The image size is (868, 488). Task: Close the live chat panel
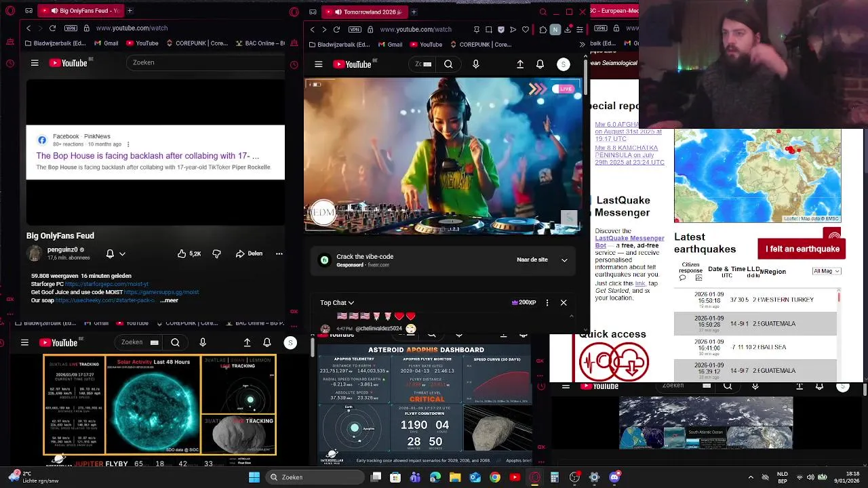coord(564,302)
